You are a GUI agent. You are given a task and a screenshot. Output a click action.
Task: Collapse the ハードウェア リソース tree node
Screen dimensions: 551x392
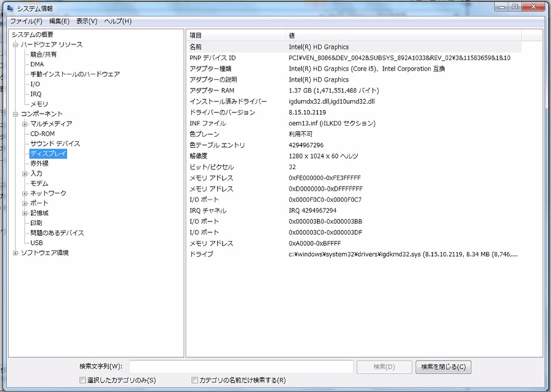point(15,45)
